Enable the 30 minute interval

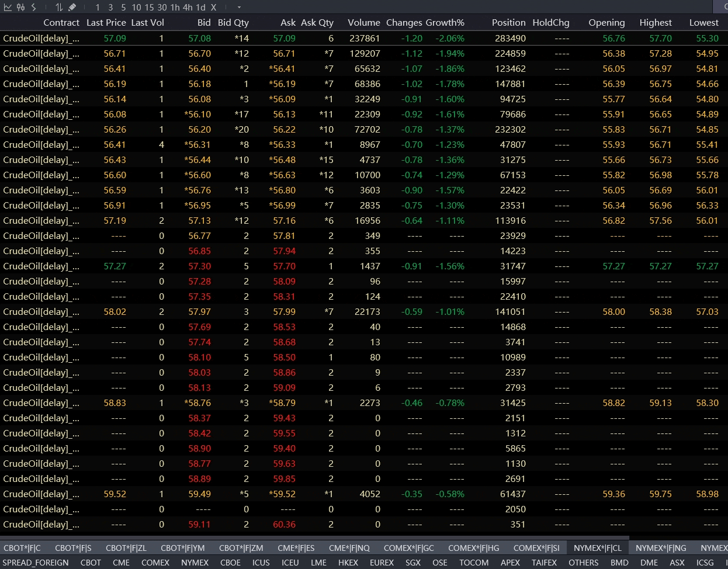[x=162, y=8]
